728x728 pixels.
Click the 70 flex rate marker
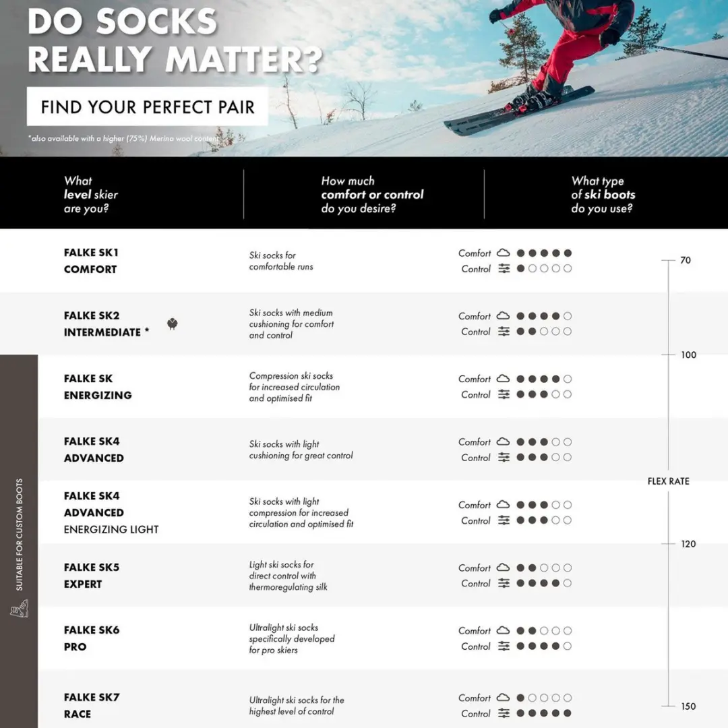[686, 260]
